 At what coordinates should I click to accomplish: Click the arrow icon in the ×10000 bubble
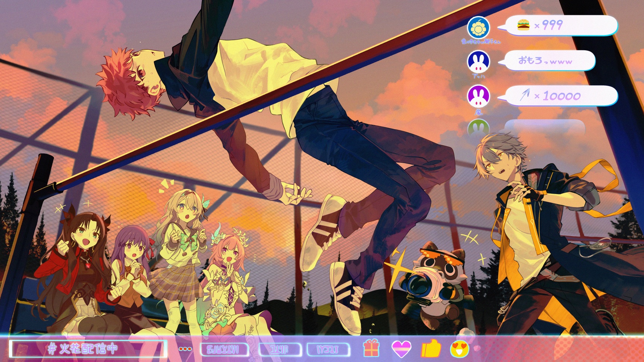coord(525,95)
